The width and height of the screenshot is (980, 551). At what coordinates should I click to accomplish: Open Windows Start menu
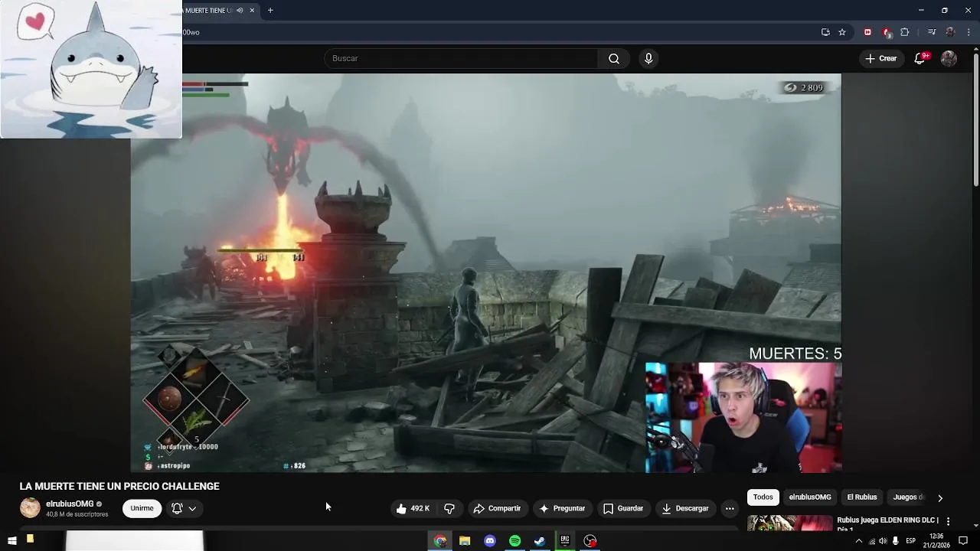pyautogui.click(x=11, y=541)
